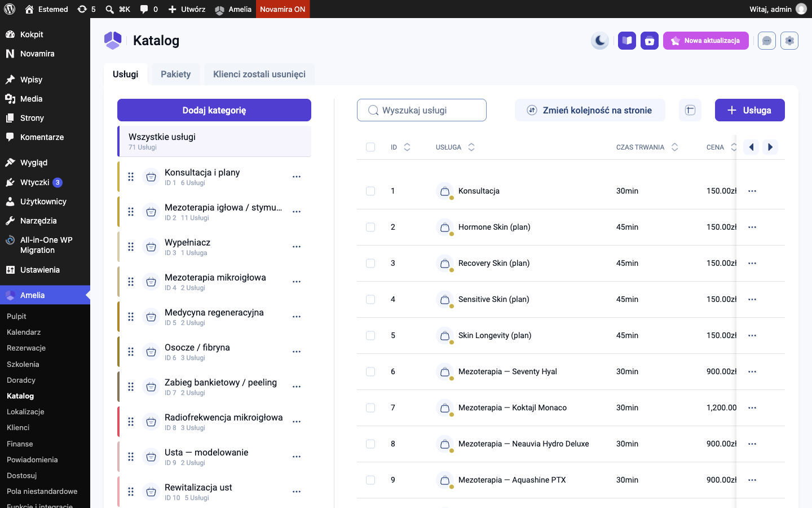
Task: Click the Wyszukaj usługi search field
Action: point(422,110)
